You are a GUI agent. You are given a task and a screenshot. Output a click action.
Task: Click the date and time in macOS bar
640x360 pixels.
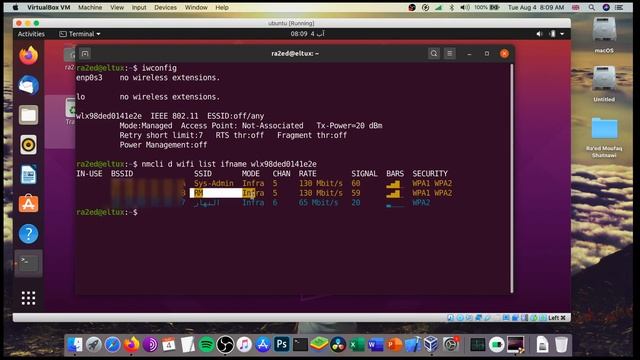coord(536,7)
